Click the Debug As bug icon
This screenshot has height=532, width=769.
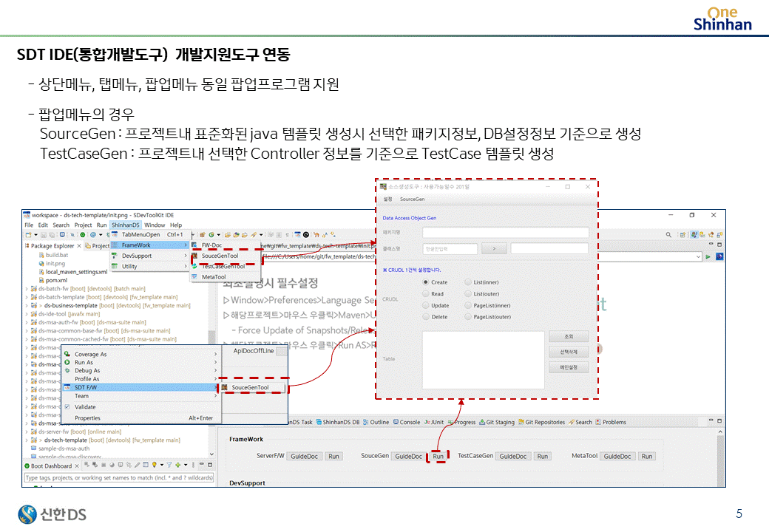click(67, 370)
